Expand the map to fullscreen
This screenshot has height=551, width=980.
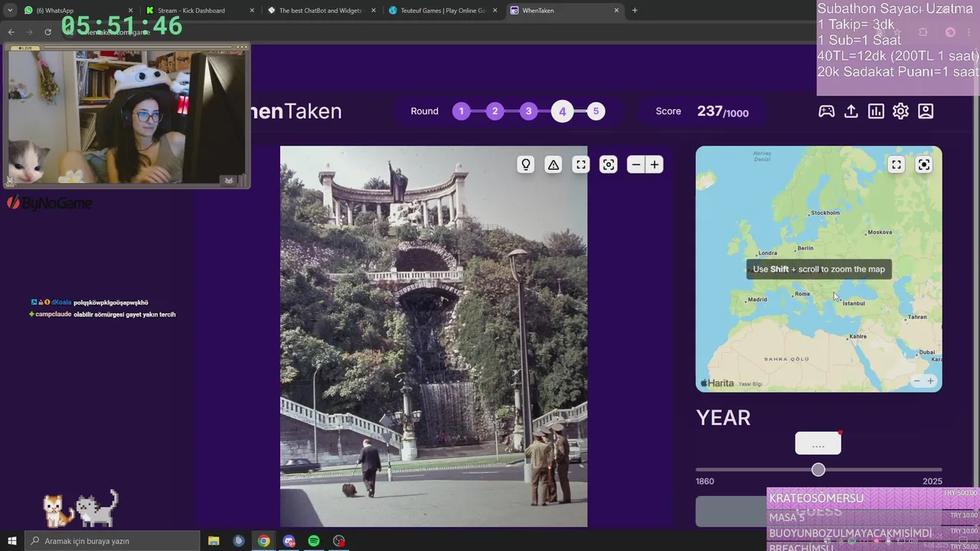[897, 165]
